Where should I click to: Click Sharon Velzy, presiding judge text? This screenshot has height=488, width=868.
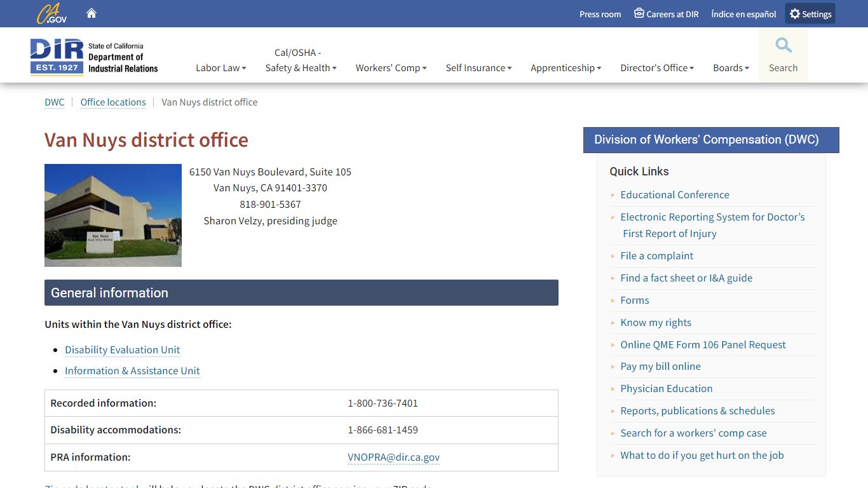click(x=270, y=221)
